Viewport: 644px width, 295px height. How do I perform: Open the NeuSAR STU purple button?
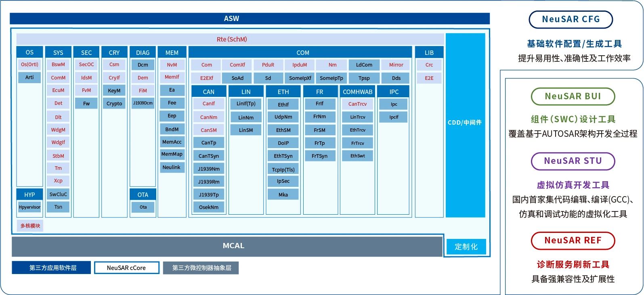(573, 161)
